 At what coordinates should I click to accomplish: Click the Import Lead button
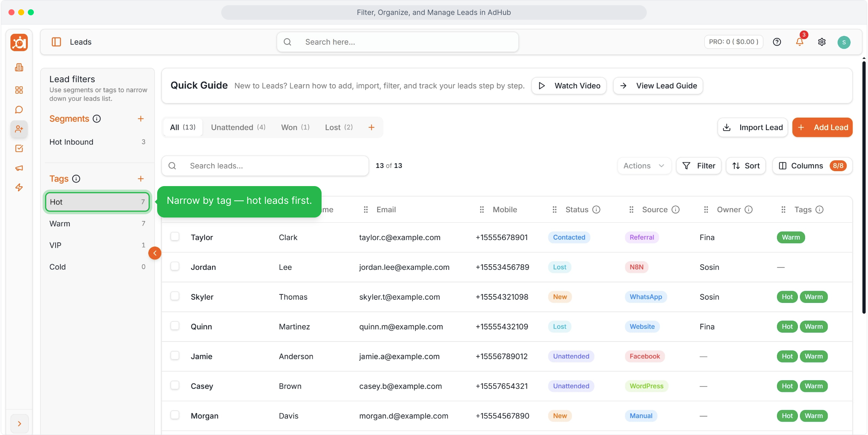[753, 127]
